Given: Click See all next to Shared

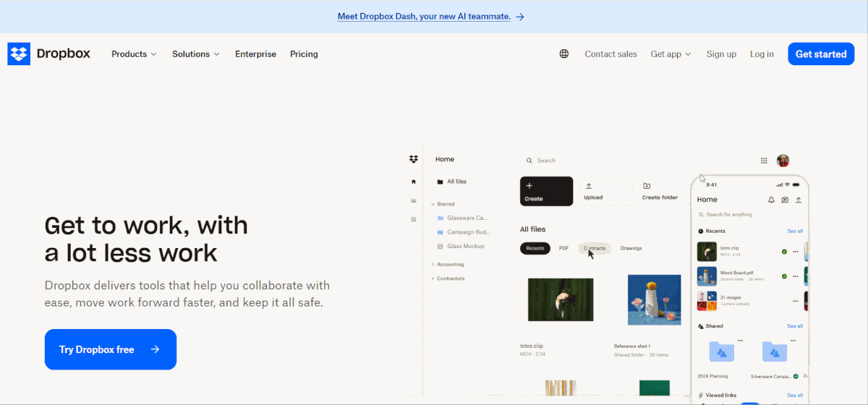Looking at the screenshot, I should click(795, 326).
